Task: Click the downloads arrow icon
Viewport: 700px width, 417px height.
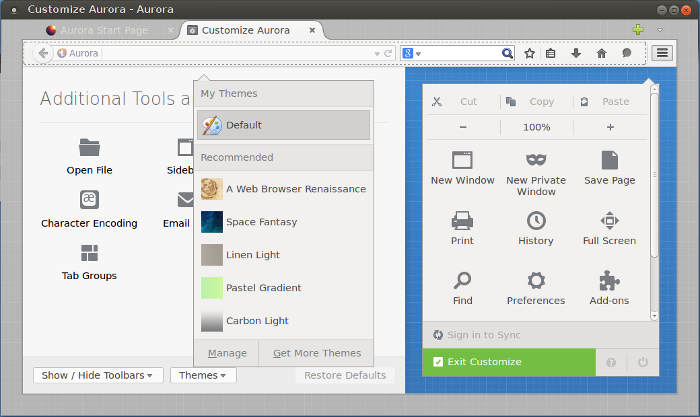Action: [576, 54]
